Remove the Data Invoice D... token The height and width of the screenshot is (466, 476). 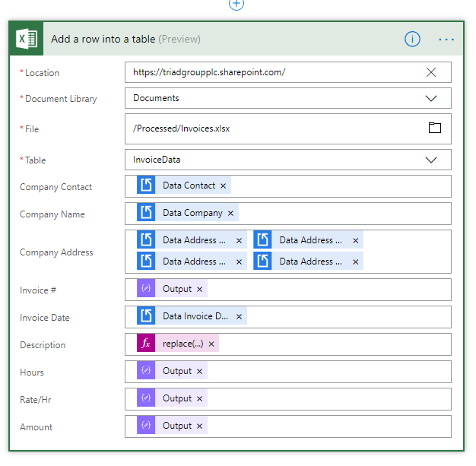click(x=239, y=317)
